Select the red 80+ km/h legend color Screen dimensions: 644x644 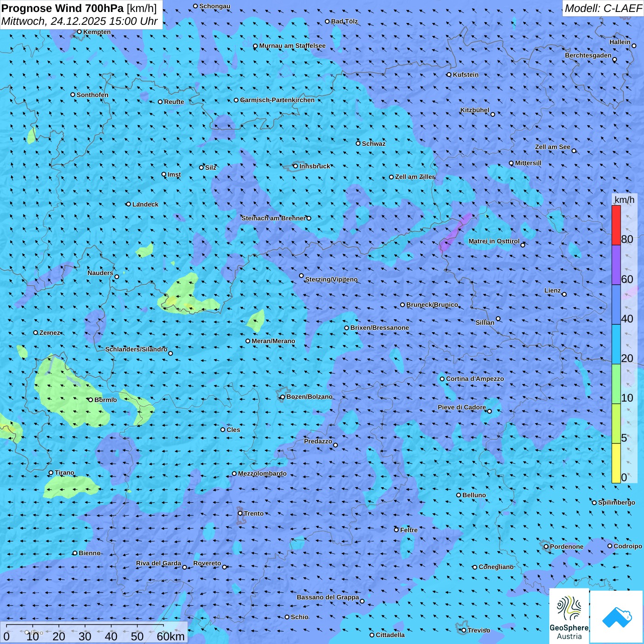(x=616, y=225)
